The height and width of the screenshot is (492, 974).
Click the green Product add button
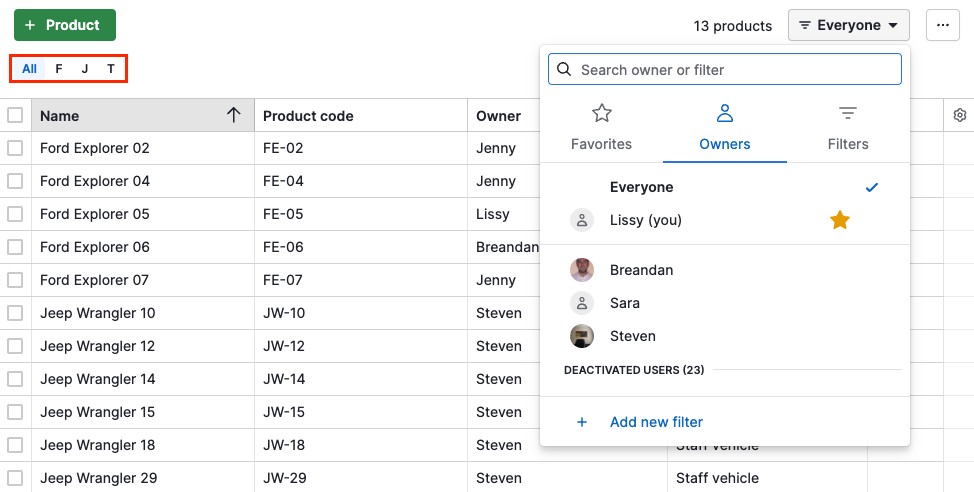coord(65,25)
